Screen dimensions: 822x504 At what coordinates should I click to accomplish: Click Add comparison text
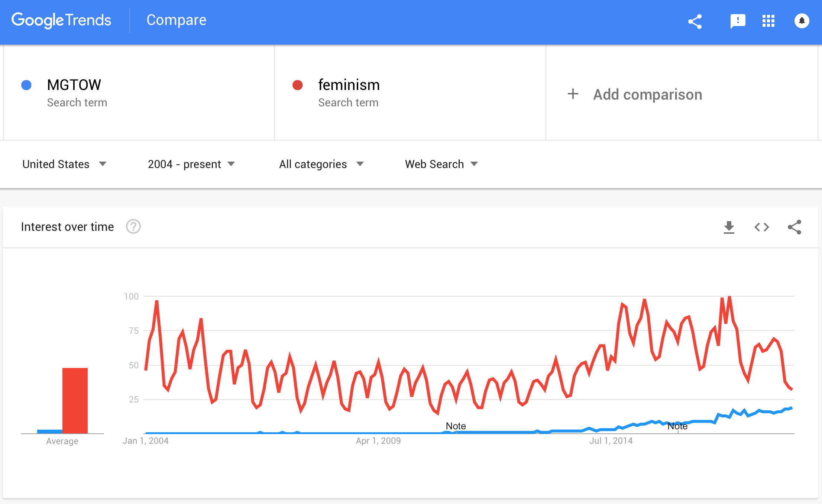(647, 94)
